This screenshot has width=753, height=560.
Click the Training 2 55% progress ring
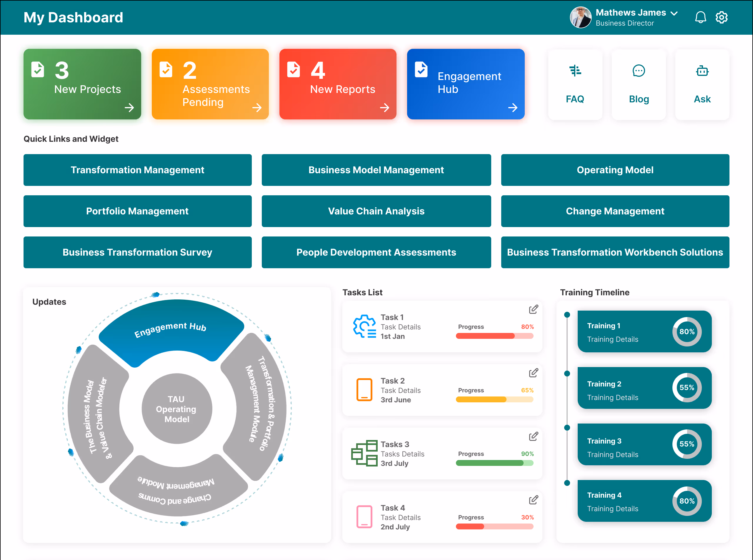pyautogui.click(x=687, y=388)
